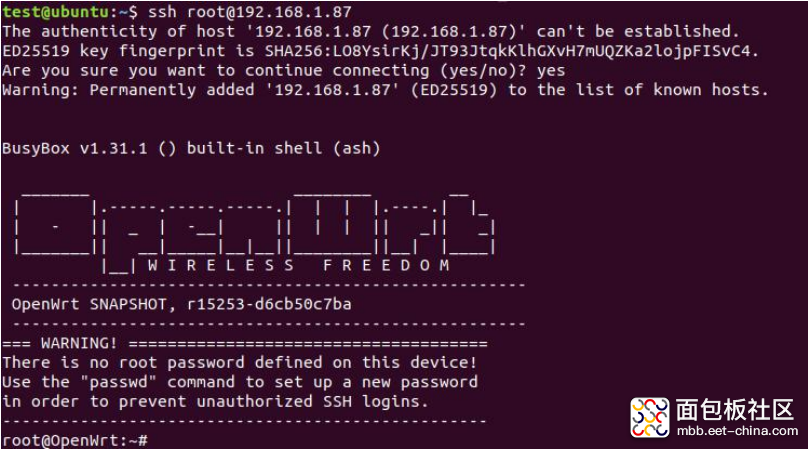Viewport: 808px width, 449px height.
Task: Click the mbb.eet-china.com watermark link
Action: click(737, 431)
